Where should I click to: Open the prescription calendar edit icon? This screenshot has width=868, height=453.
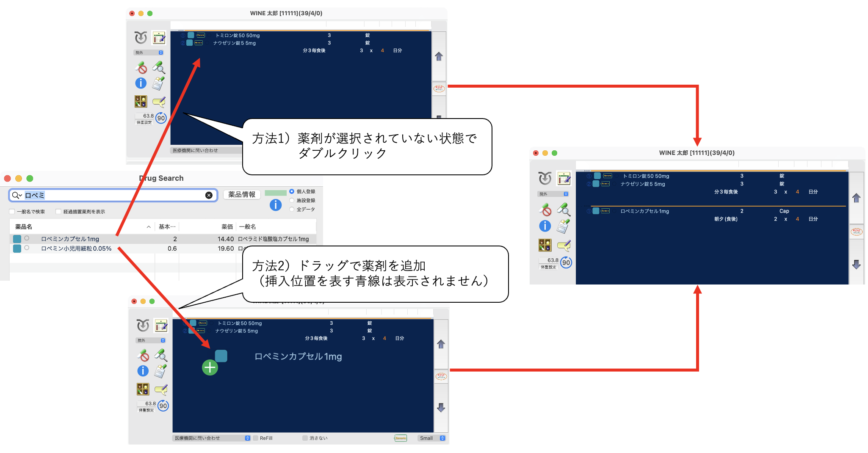pos(160,38)
